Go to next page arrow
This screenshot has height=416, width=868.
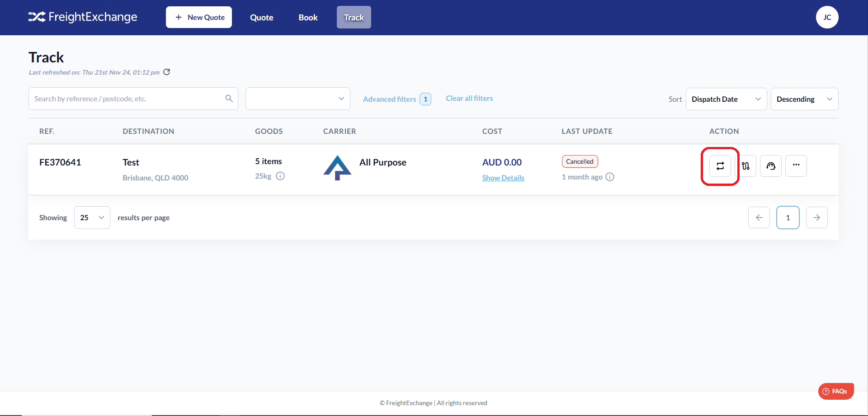[817, 217]
